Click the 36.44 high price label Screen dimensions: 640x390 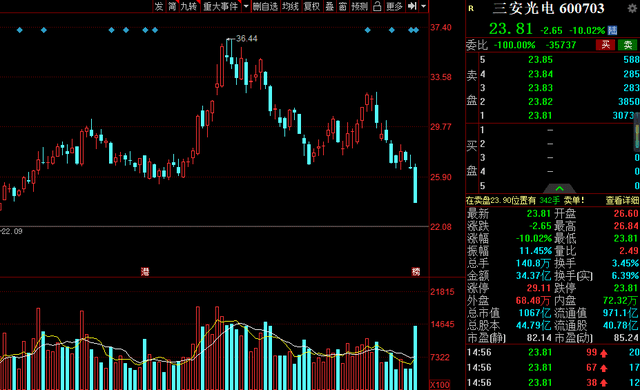coord(247,38)
